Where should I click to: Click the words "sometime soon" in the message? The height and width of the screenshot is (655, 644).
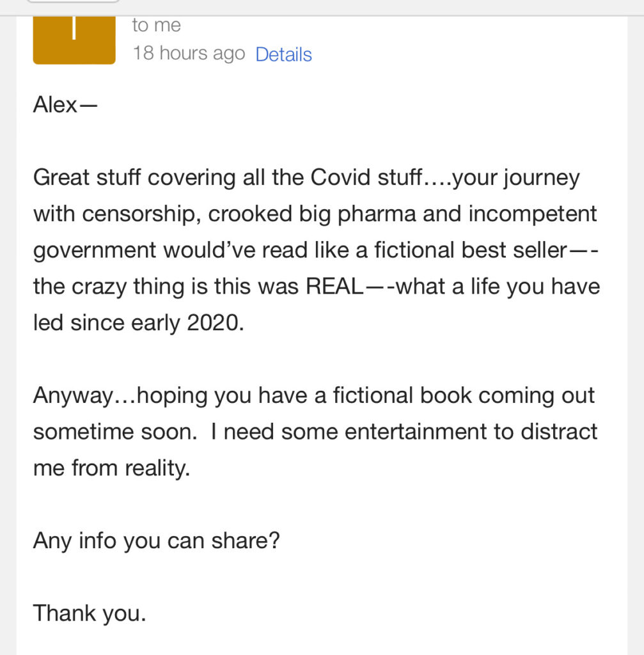tap(113, 432)
